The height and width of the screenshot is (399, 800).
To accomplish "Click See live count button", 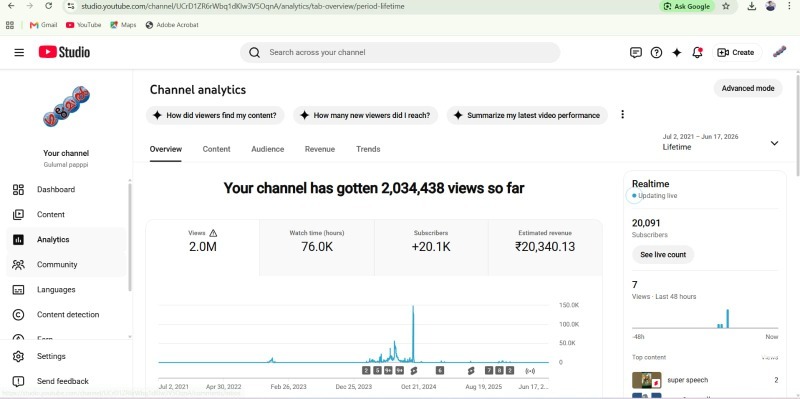I will (x=663, y=255).
